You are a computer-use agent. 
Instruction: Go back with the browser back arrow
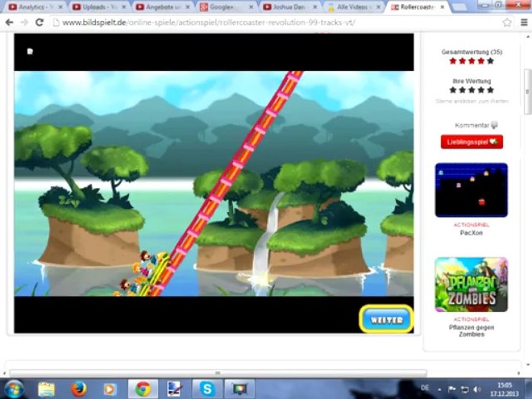[x=9, y=22]
